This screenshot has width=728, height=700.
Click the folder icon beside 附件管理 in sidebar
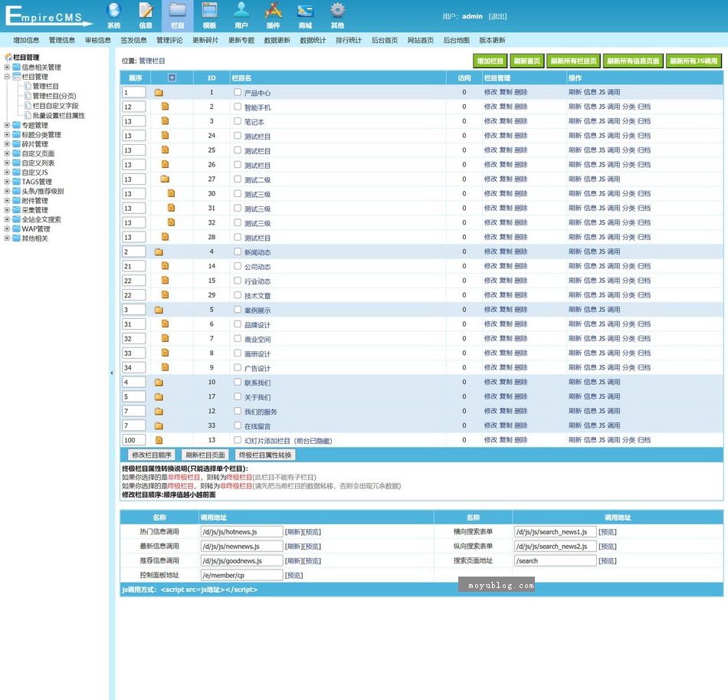[x=17, y=201]
